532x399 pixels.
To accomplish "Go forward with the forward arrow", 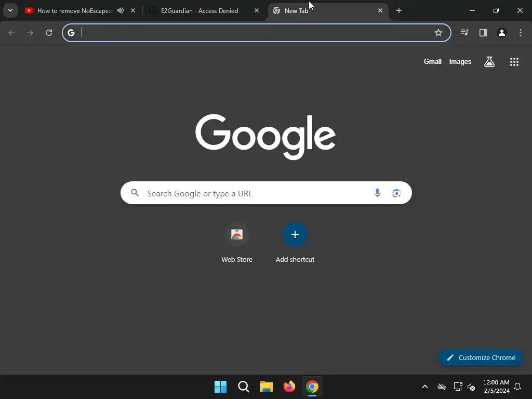I will pyautogui.click(x=30, y=33).
